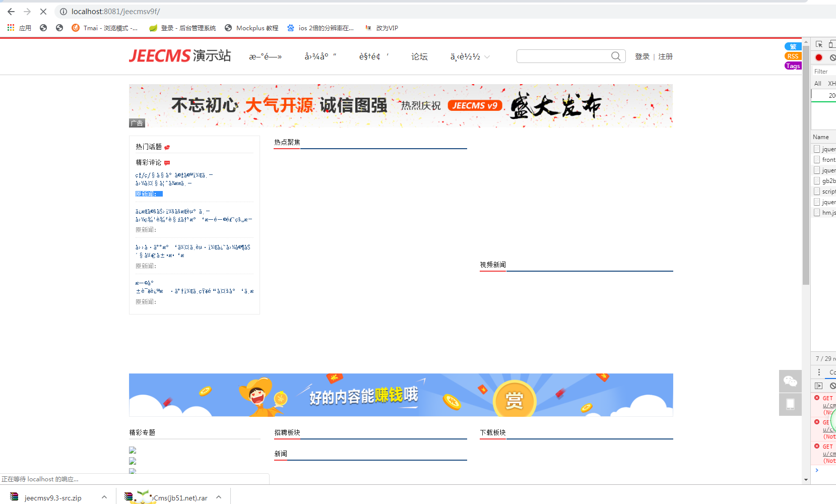
Task: Click the 视频新闻 section heading
Action: click(x=493, y=265)
